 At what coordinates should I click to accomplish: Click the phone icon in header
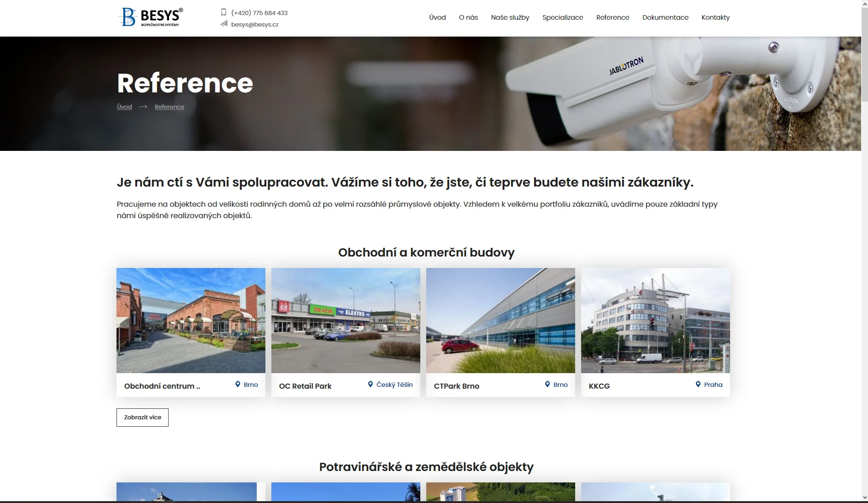pyautogui.click(x=223, y=12)
